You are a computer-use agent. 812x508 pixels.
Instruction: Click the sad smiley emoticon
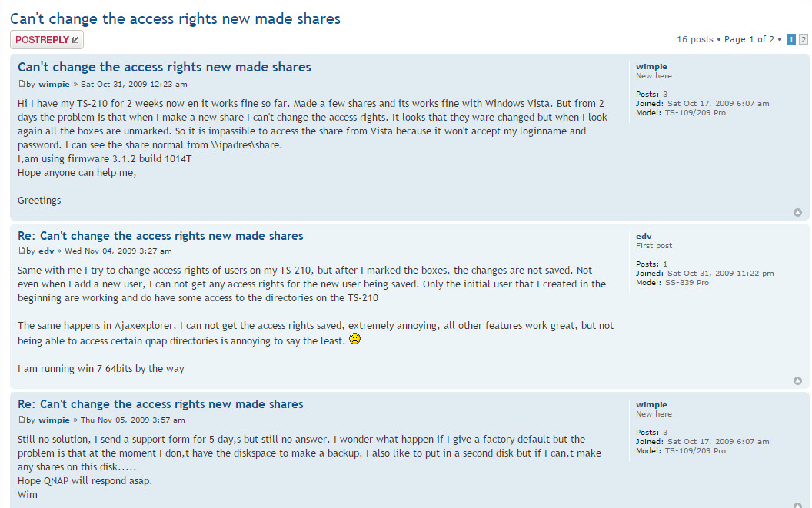pyautogui.click(x=354, y=339)
